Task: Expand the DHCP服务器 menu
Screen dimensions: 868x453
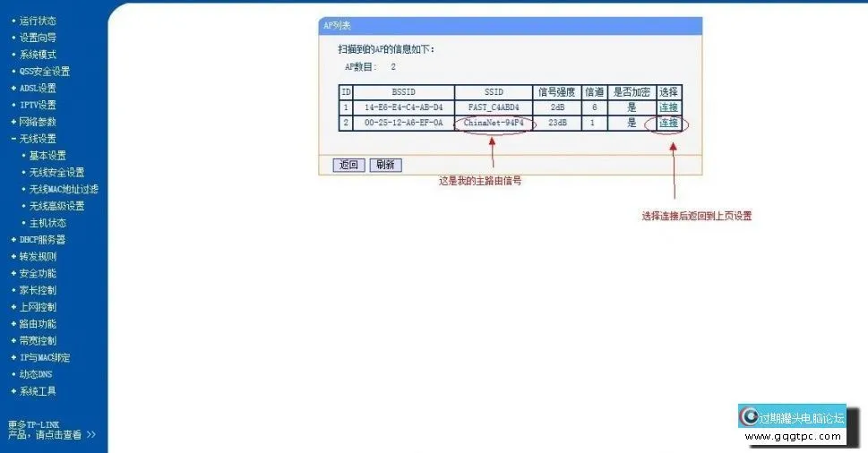Action: [x=41, y=240]
